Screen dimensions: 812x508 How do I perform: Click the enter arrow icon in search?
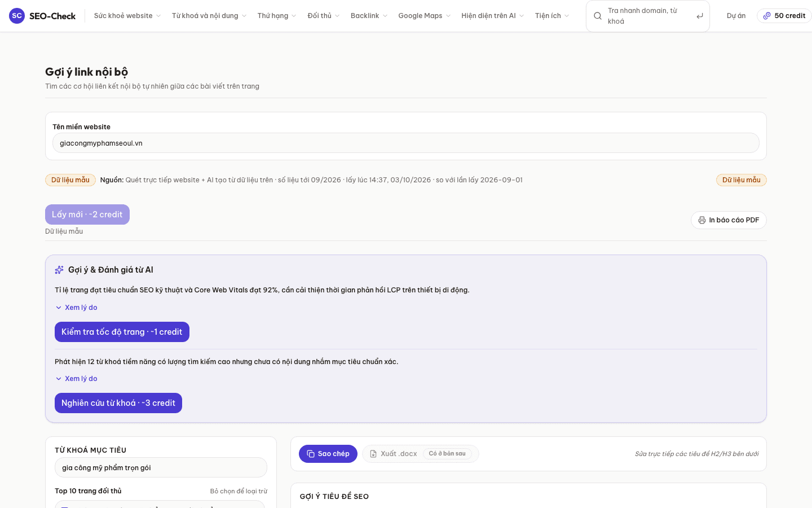click(x=700, y=16)
